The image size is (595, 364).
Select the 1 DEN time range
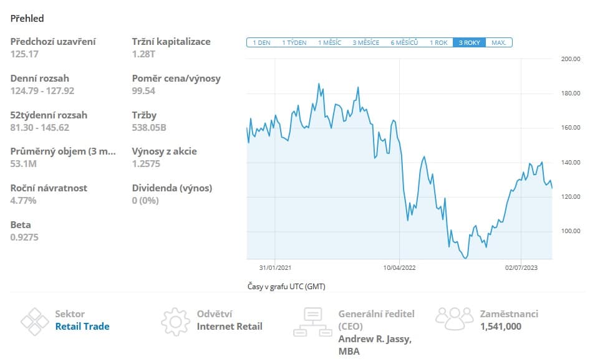[261, 43]
